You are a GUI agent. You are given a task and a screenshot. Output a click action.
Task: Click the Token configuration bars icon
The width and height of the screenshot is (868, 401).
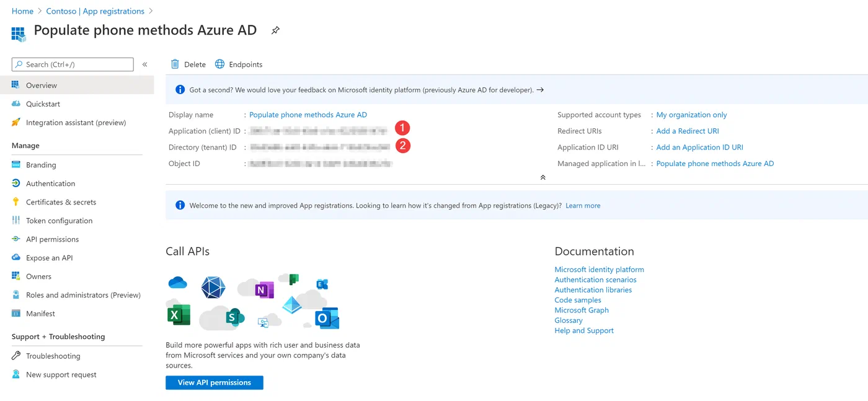(15, 221)
